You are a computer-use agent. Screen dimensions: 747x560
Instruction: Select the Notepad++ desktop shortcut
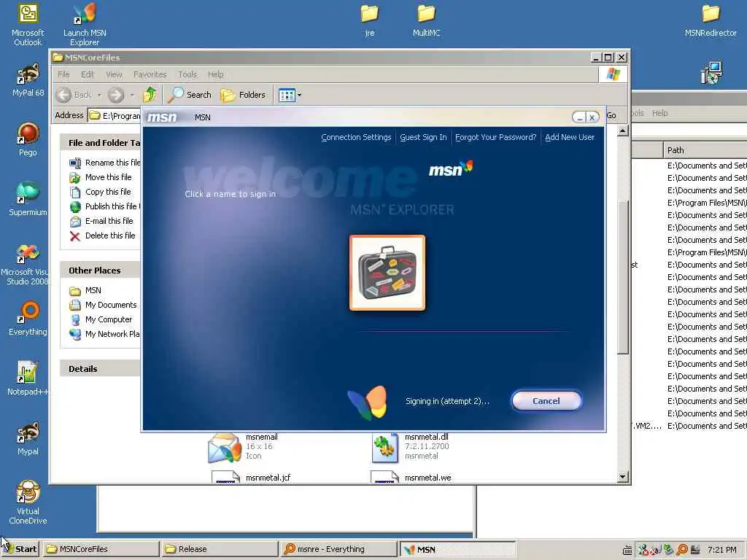pyautogui.click(x=28, y=378)
